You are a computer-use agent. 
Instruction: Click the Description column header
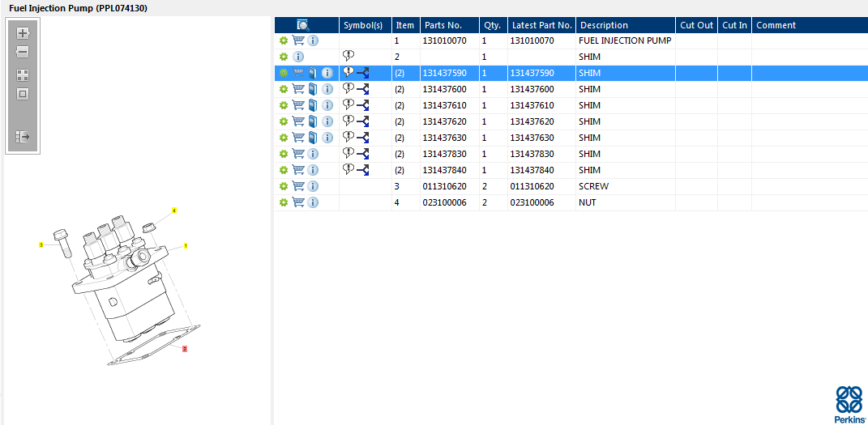coord(604,25)
